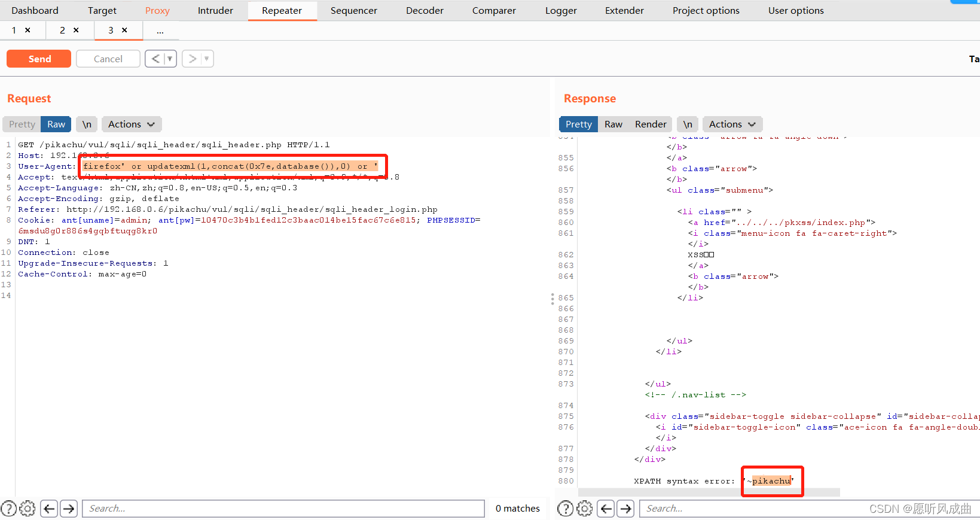Screen dimensions: 980x520
Task: Click the Cancel button
Action: point(108,59)
